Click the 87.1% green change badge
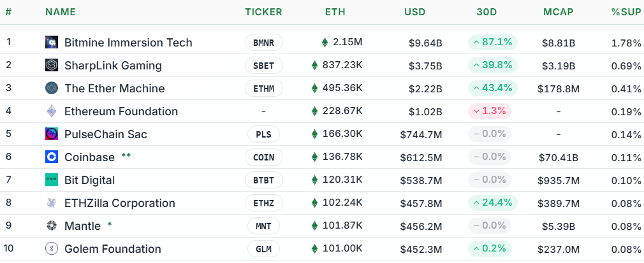The image size is (644, 263). click(x=492, y=43)
